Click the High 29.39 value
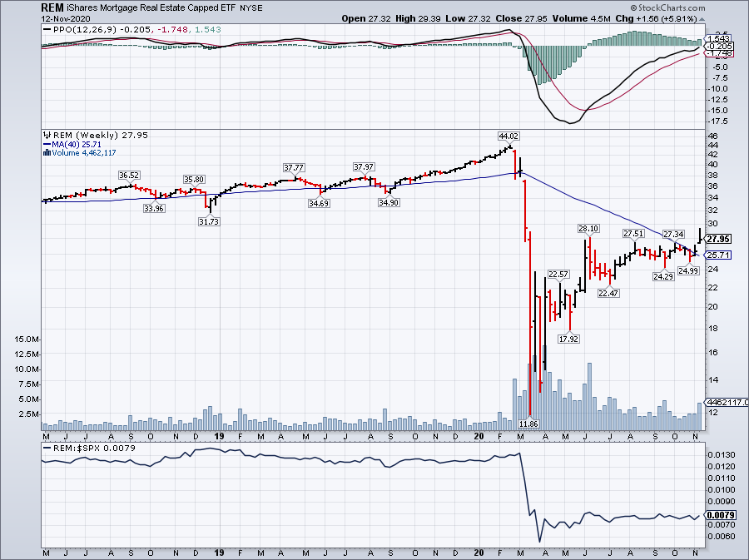Image resolution: width=749 pixels, height=560 pixels. click(418, 18)
